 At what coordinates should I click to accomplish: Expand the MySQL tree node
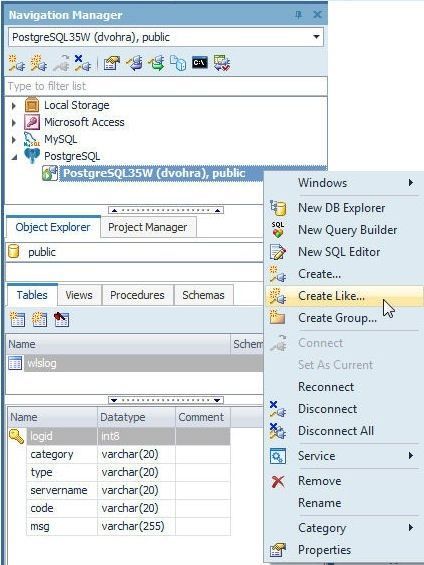(x=14, y=139)
